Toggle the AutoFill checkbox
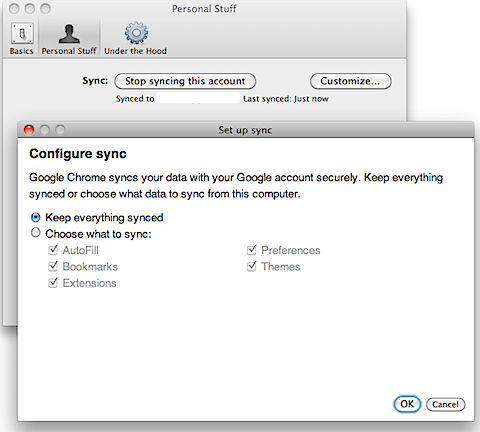 53,250
